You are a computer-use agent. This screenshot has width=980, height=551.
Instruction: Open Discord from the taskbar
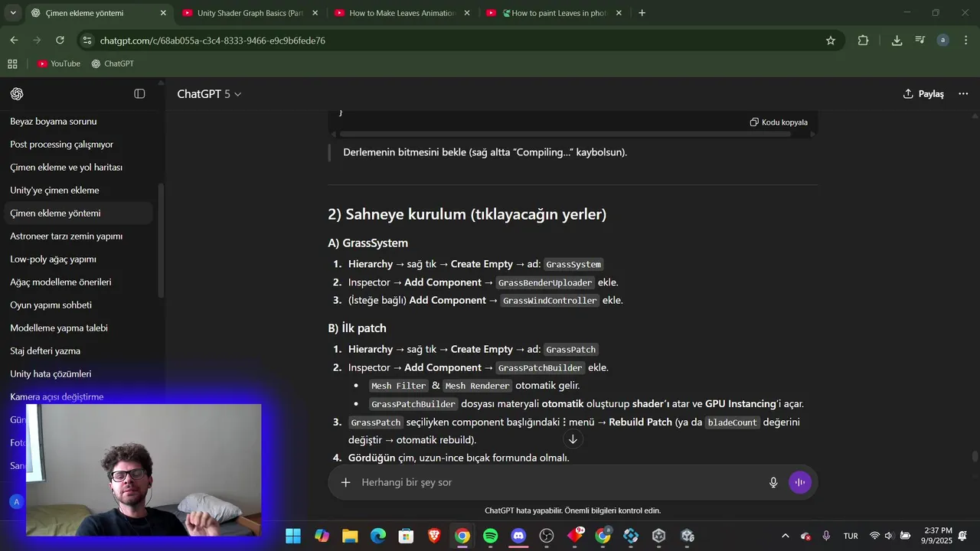[x=518, y=536]
